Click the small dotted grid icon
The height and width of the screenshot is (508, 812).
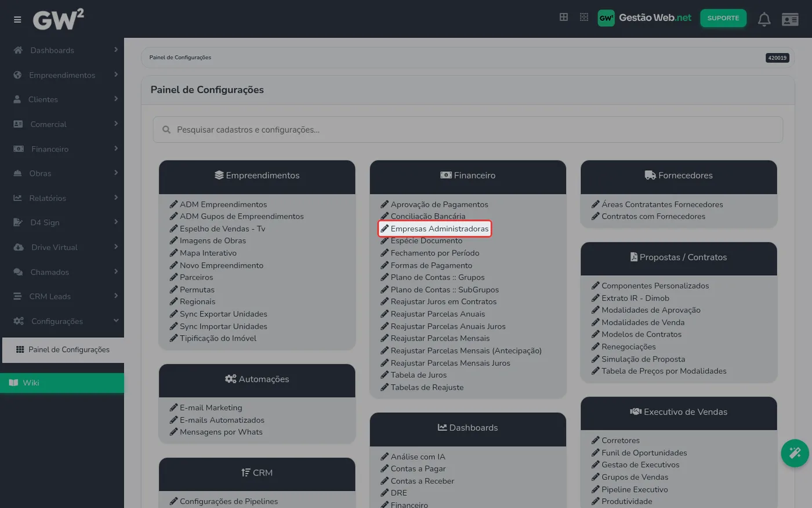click(584, 17)
